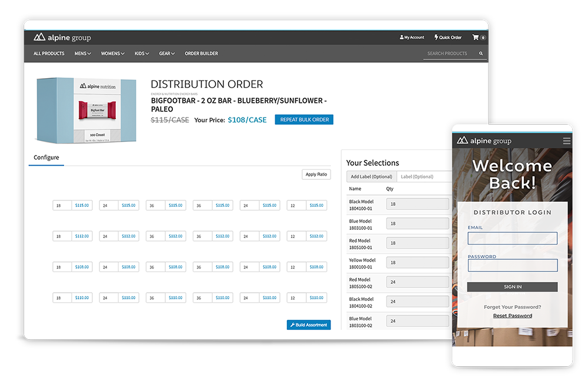Screen dimensions: 588x385
Task: Expand the Kids dropdown menu
Action: click(x=142, y=53)
